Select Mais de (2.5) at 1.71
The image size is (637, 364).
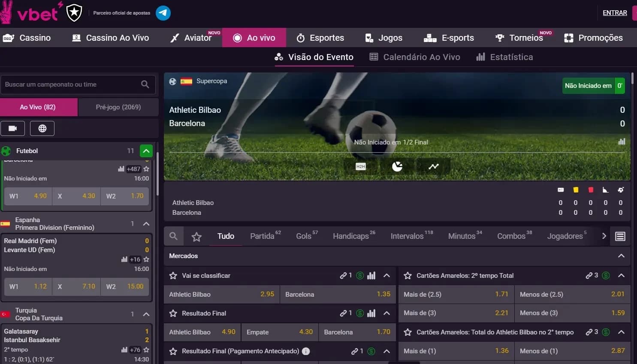click(456, 295)
